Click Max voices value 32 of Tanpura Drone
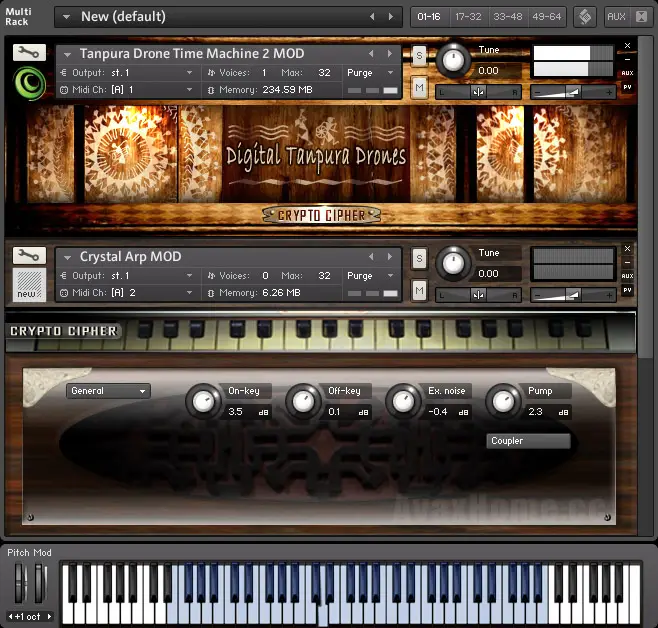Screen dimensions: 658x628 (324, 73)
